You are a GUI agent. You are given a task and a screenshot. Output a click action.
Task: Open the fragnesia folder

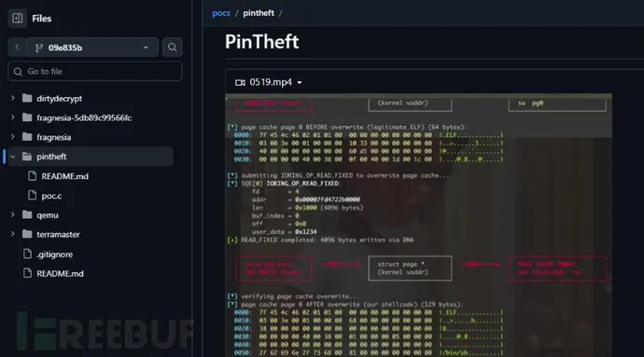pos(54,137)
